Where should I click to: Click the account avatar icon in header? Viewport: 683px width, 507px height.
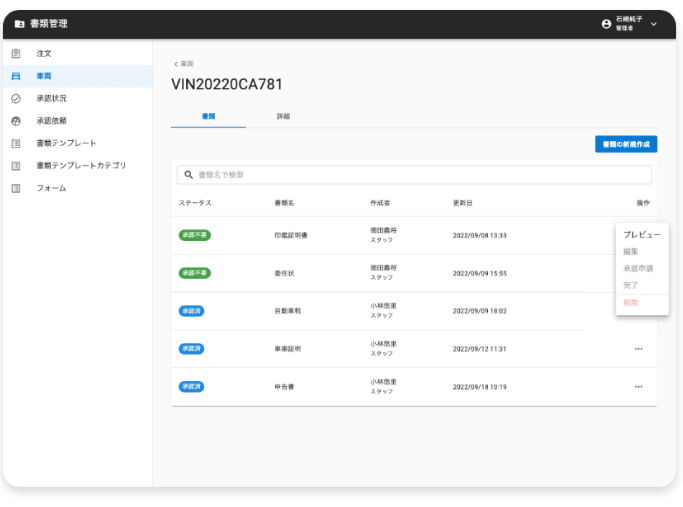(607, 24)
